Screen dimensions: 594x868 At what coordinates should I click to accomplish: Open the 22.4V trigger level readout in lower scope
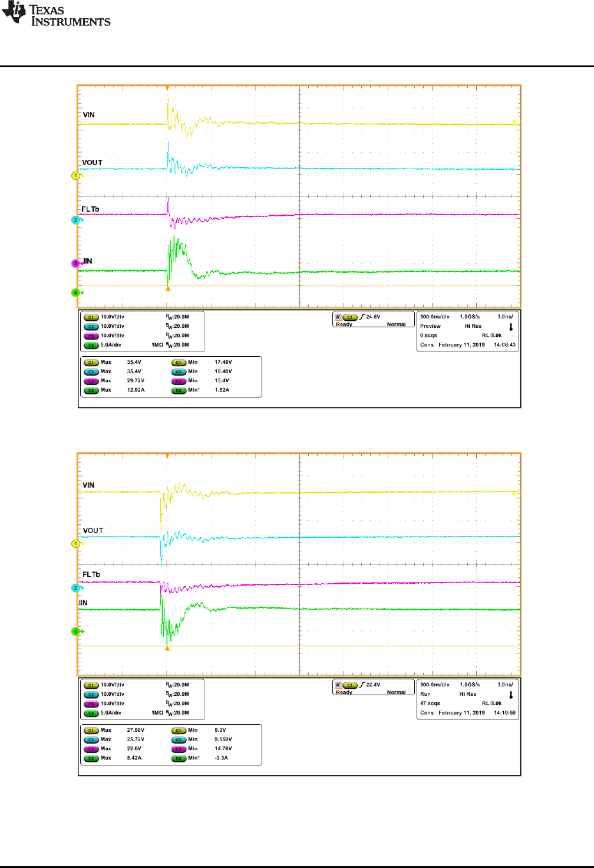pos(373,685)
